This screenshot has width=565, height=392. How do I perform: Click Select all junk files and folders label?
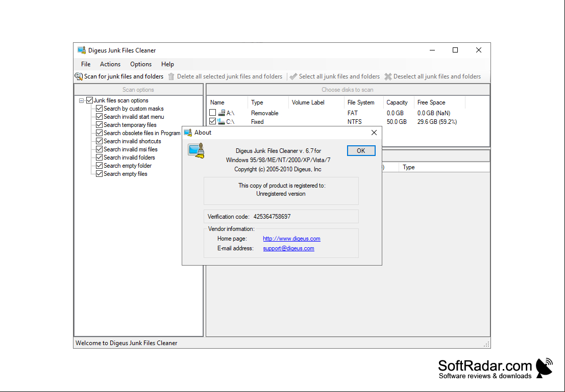339,76
